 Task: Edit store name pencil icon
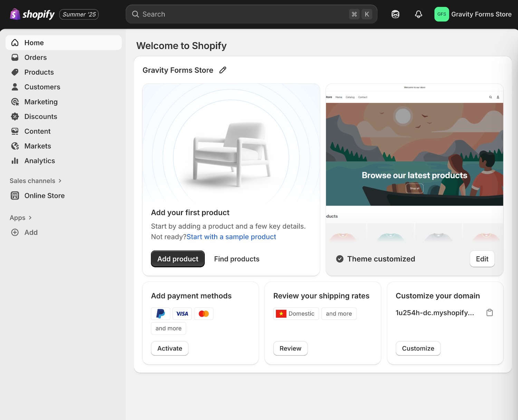pyautogui.click(x=223, y=70)
